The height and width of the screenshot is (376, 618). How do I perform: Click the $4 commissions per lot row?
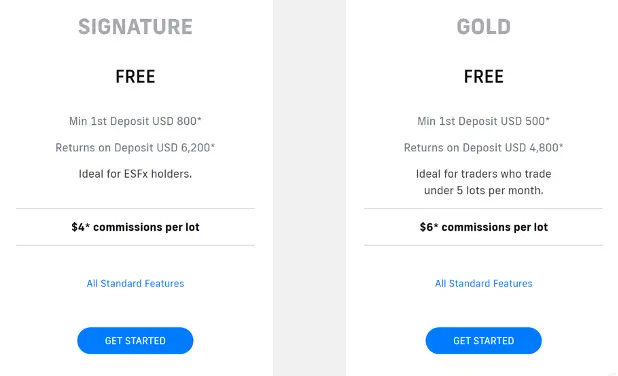[x=135, y=227]
